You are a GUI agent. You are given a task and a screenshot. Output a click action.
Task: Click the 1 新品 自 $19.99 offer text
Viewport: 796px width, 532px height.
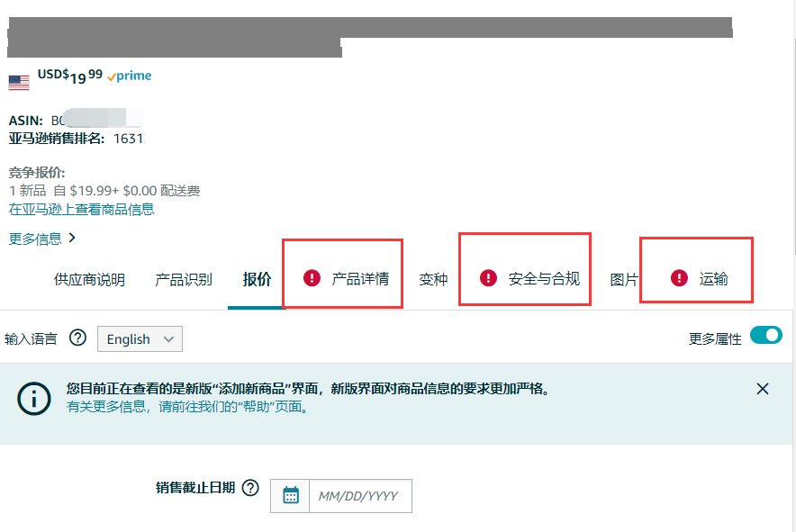pyautogui.click(x=104, y=191)
